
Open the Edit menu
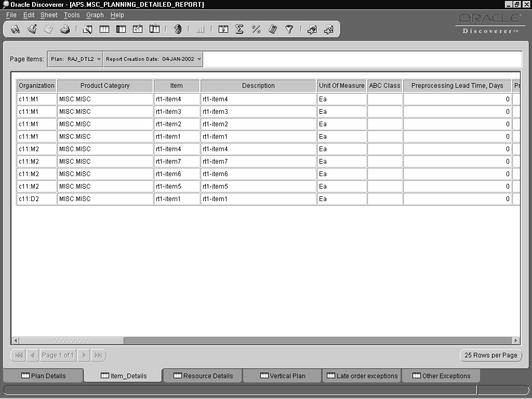pos(29,15)
